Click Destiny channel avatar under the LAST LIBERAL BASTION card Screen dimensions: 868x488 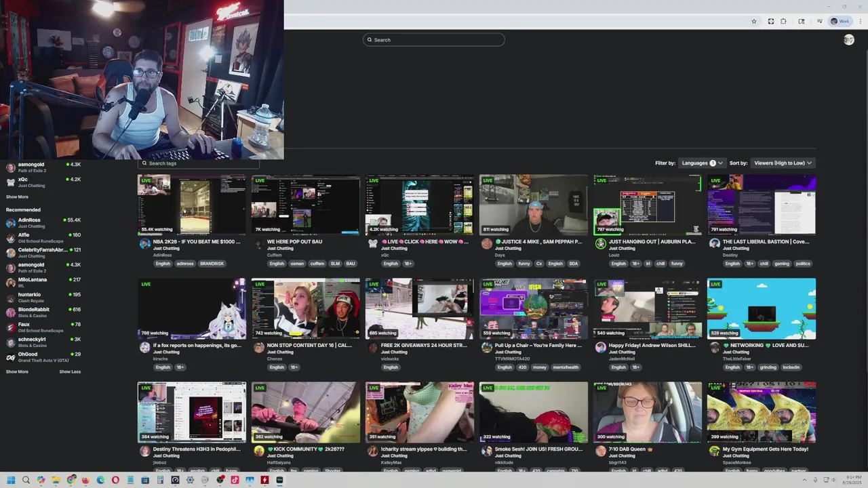[x=714, y=244]
